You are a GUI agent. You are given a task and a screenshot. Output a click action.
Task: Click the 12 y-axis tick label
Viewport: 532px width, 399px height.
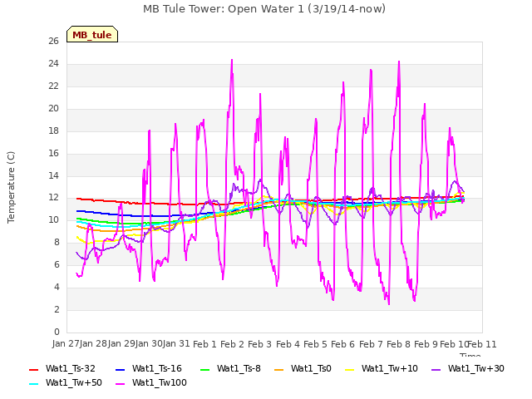[53, 198]
